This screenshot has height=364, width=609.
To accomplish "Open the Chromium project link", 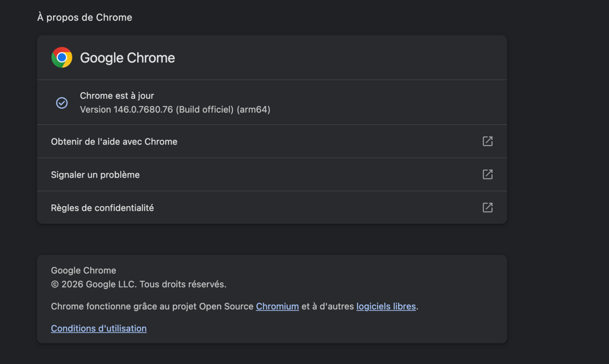I will 277,306.
